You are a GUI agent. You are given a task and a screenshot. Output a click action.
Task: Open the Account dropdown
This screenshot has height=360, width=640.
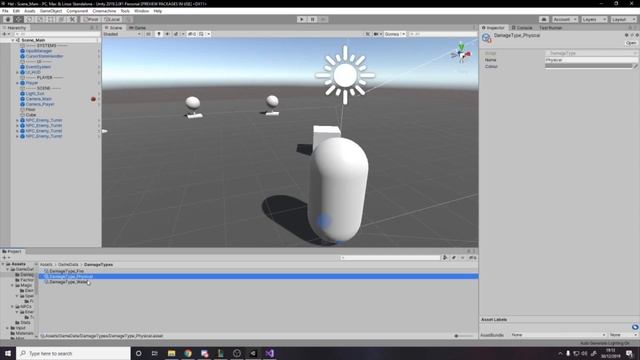[565, 19]
